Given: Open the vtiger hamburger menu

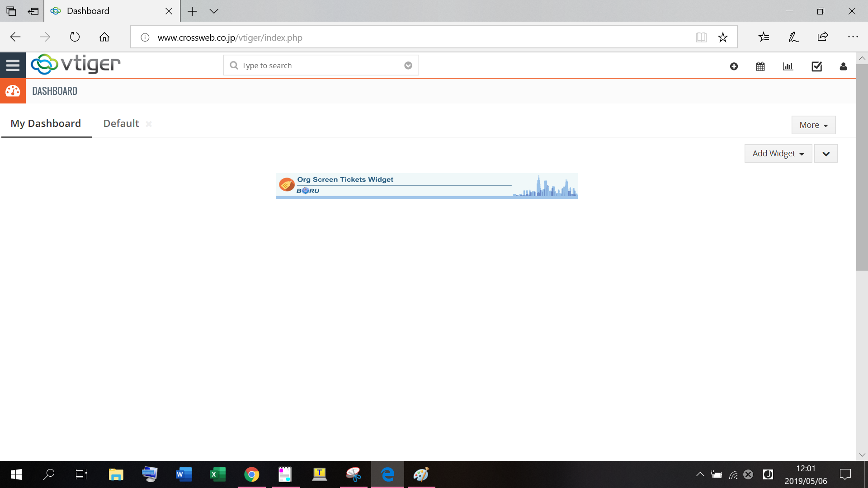Looking at the screenshot, I should tap(13, 66).
